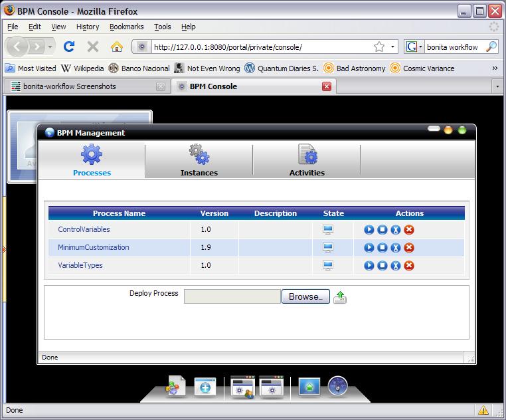The width and height of the screenshot is (506, 420).
Task: Start the ControlVariables process with play icon
Action: [x=369, y=230]
